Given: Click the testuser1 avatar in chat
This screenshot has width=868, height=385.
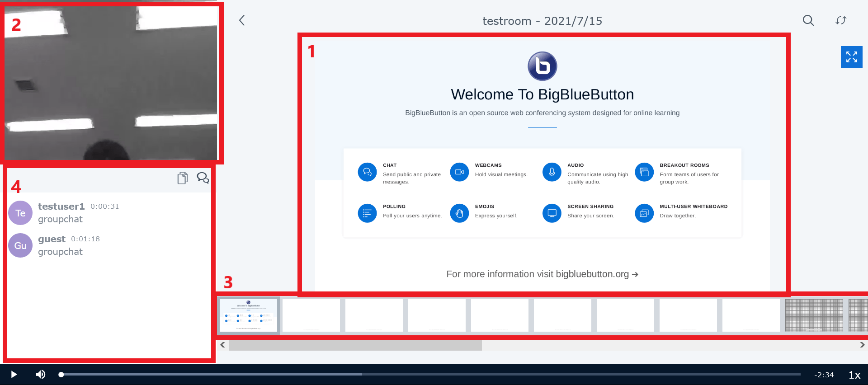Looking at the screenshot, I should coord(20,213).
